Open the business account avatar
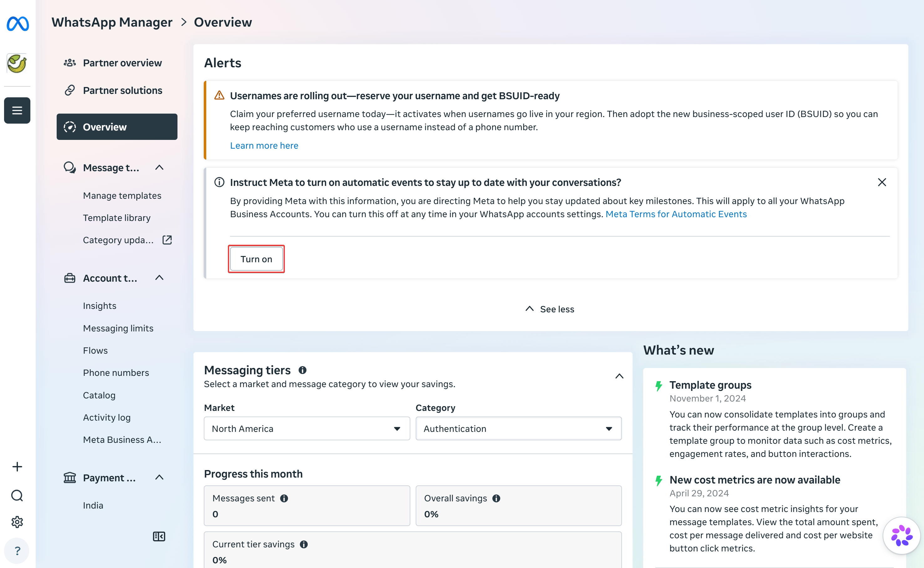 pos(17,63)
